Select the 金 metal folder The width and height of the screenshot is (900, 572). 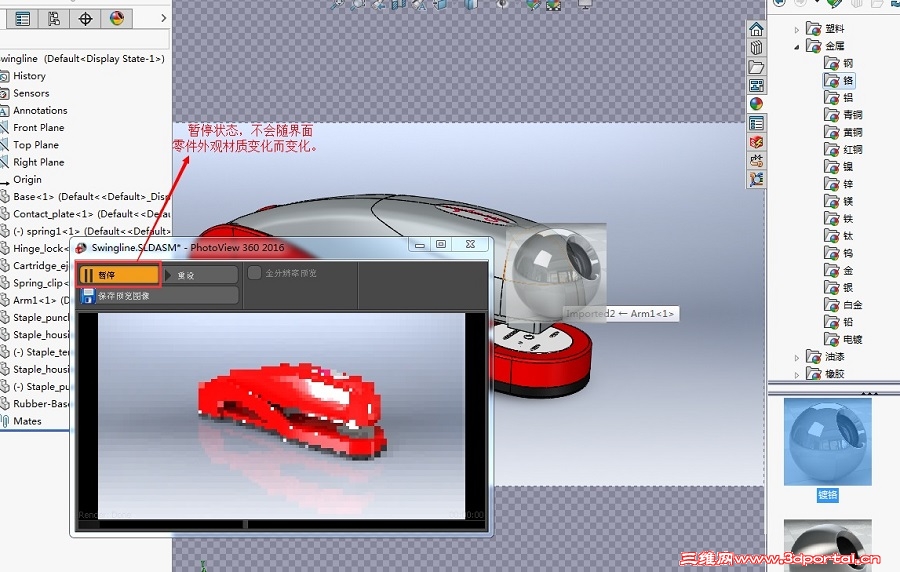[x=839, y=270]
